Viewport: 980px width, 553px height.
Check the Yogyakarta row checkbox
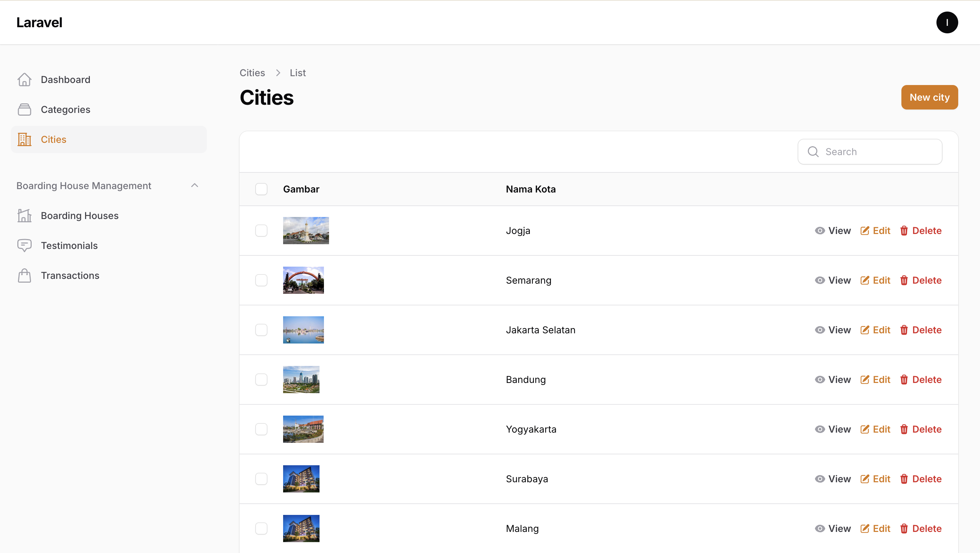coord(261,430)
